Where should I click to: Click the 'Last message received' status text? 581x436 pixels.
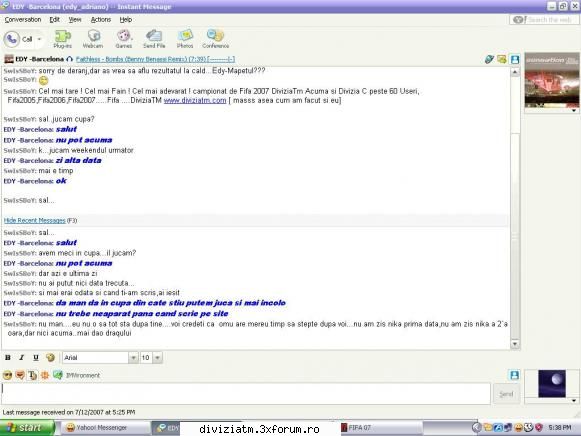69,412
